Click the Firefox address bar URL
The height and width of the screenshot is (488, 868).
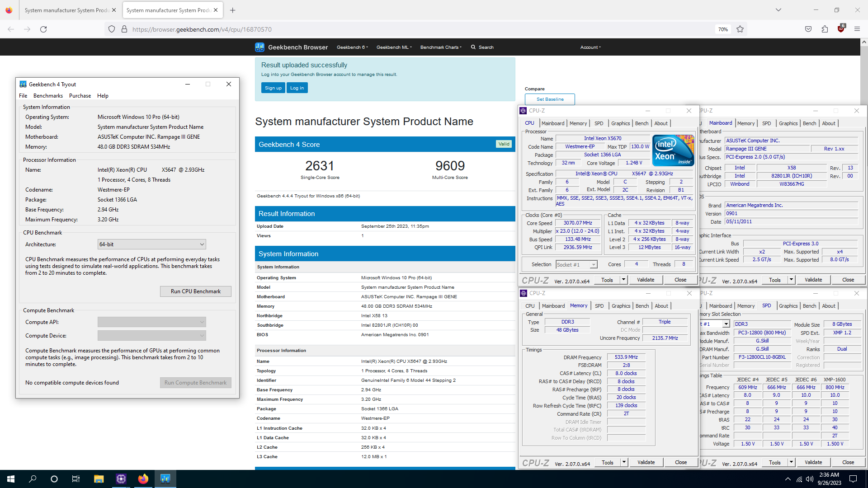[202, 29]
